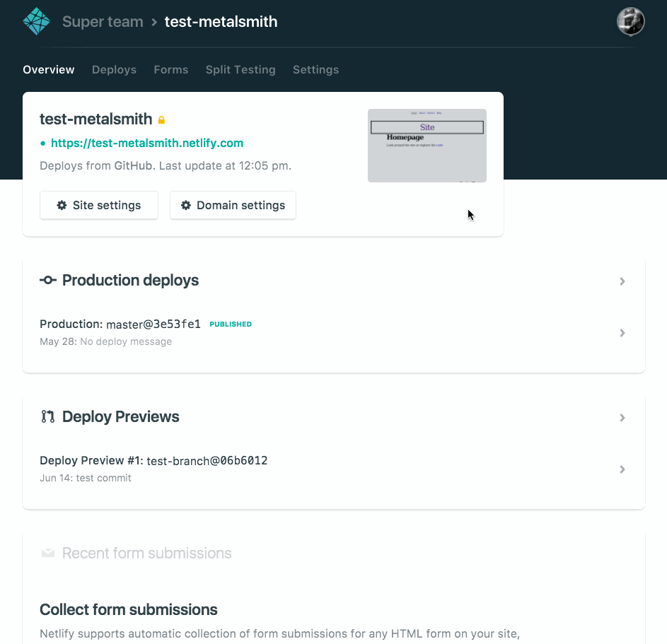Click the gear icon in Domain settings
667x644 pixels.
pos(186,205)
